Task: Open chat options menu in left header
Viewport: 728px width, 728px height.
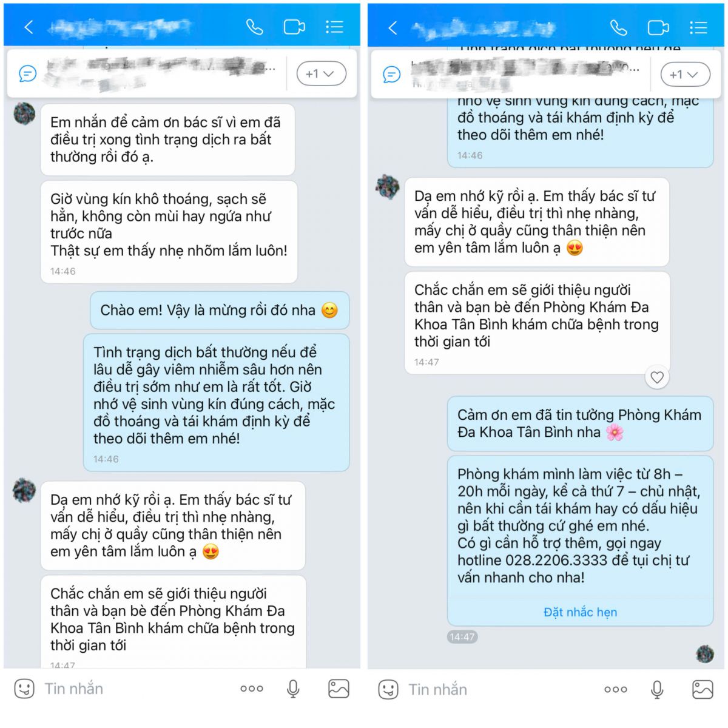Action: 334,27
